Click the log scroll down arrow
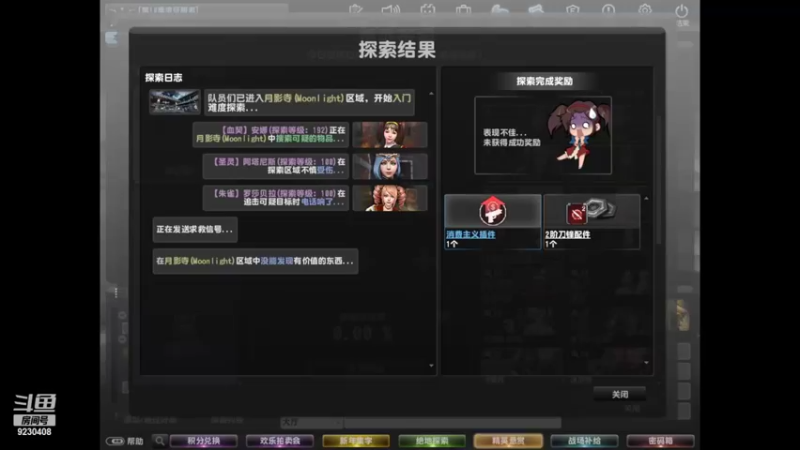800x450 pixels. click(432, 366)
